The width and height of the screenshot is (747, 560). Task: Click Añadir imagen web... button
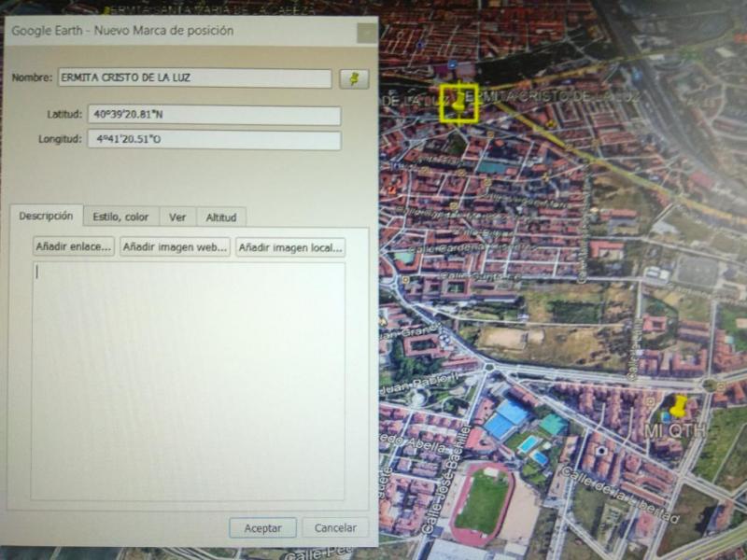175,247
